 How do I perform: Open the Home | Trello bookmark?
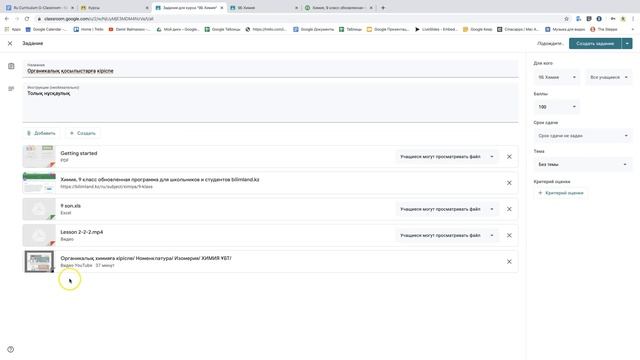pyautogui.click(x=89, y=29)
